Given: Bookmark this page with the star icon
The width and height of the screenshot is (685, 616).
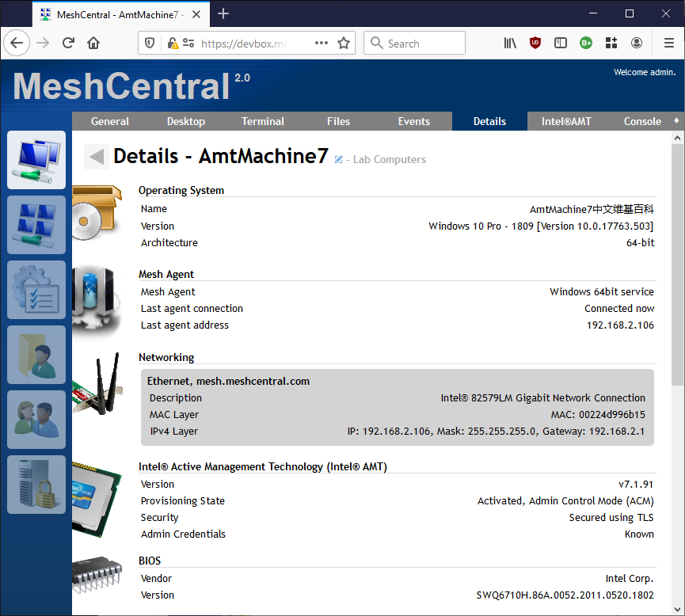Looking at the screenshot, I should click(x=344, y=43).
